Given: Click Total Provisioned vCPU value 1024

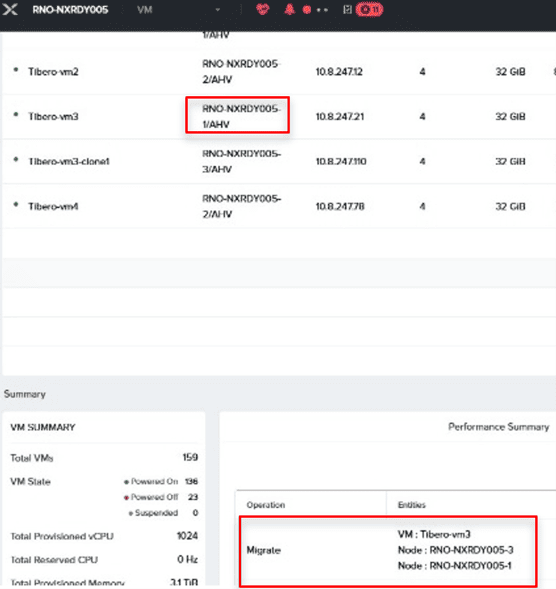Looking at the screenshot, I should (x=187, y=536).
